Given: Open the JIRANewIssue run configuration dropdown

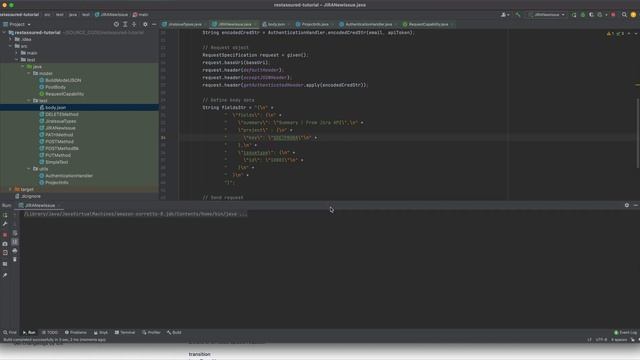Looking at the screenshot, I should 547,15.
